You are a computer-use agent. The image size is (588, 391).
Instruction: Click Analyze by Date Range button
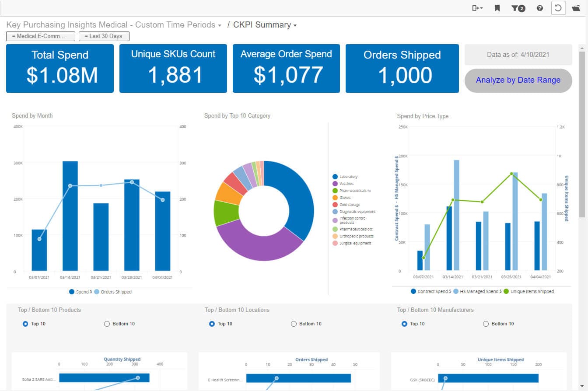[518, 80]
